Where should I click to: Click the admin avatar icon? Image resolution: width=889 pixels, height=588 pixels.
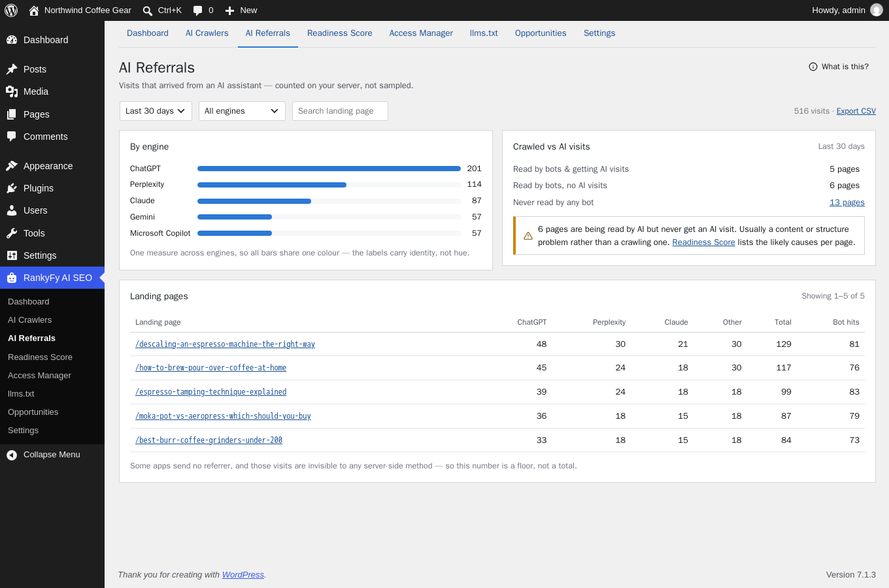pos(877,10)
